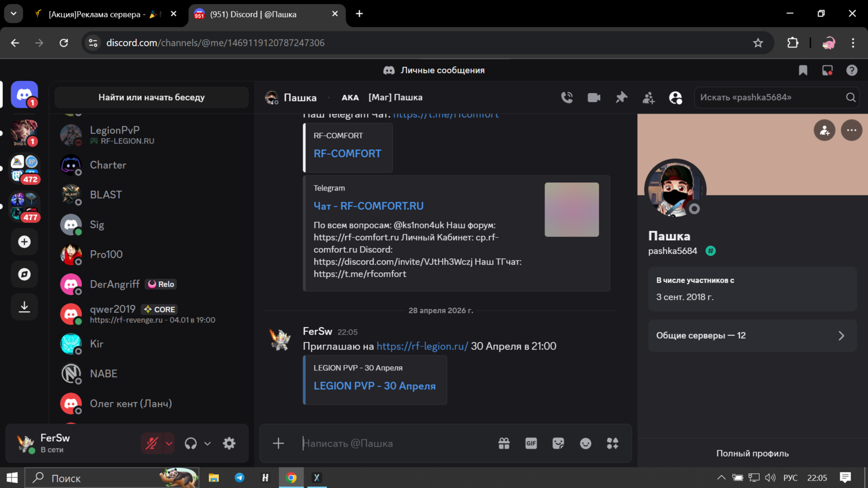Bookmark this page with star icon
Viewport: 868px width, 488px height.
758,43
